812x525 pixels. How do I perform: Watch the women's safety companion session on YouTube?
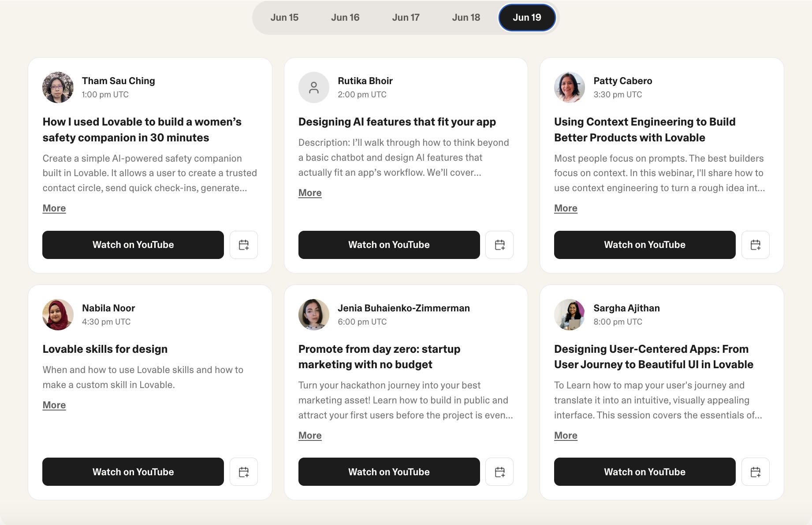133,245
